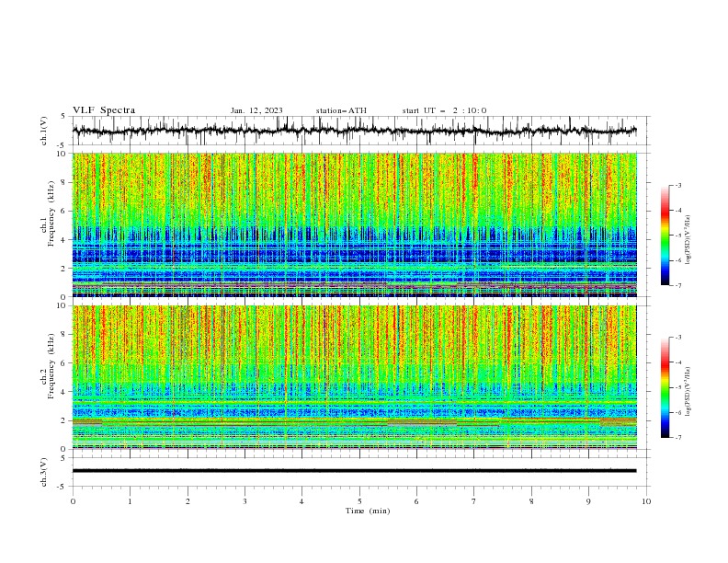Click the ch.3 waveform "-5" volt tick label
This screenshot has height=563, width=728.
[63, 487]
